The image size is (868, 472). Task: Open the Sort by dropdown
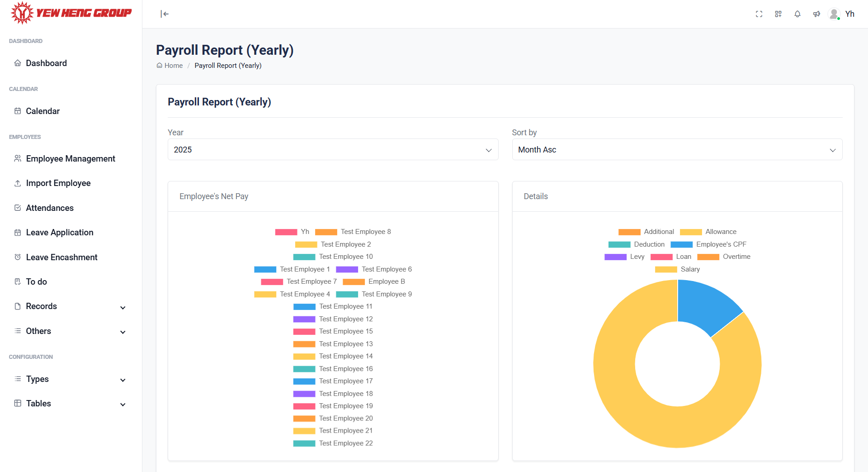click(677, 149)
